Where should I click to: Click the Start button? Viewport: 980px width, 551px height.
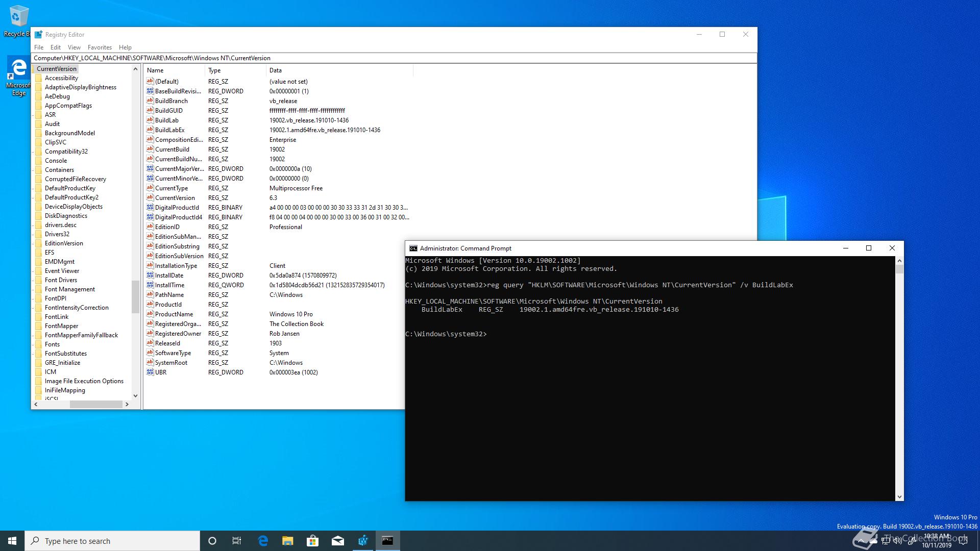coord(12,541)
